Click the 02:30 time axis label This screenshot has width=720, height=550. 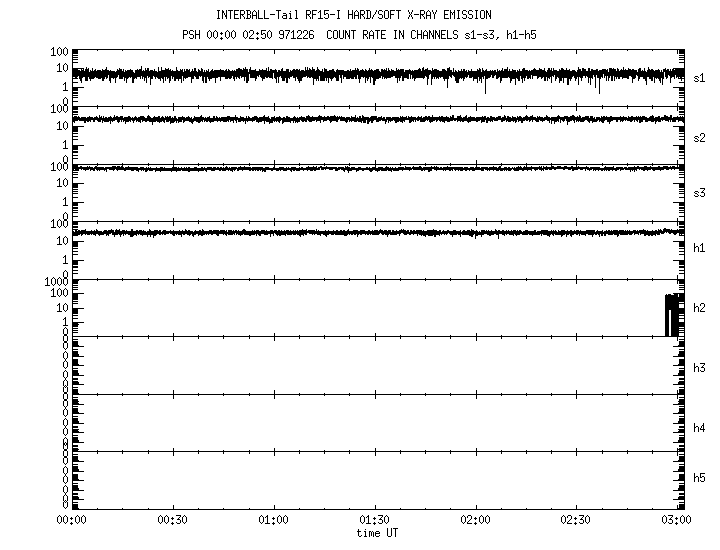click(x=577, y=521)
